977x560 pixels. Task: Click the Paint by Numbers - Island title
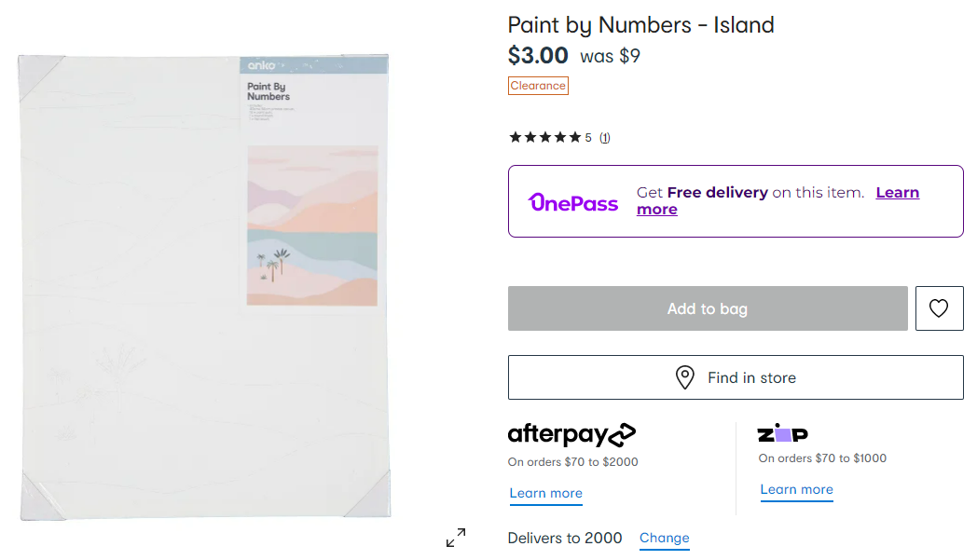tap(640, 24)
